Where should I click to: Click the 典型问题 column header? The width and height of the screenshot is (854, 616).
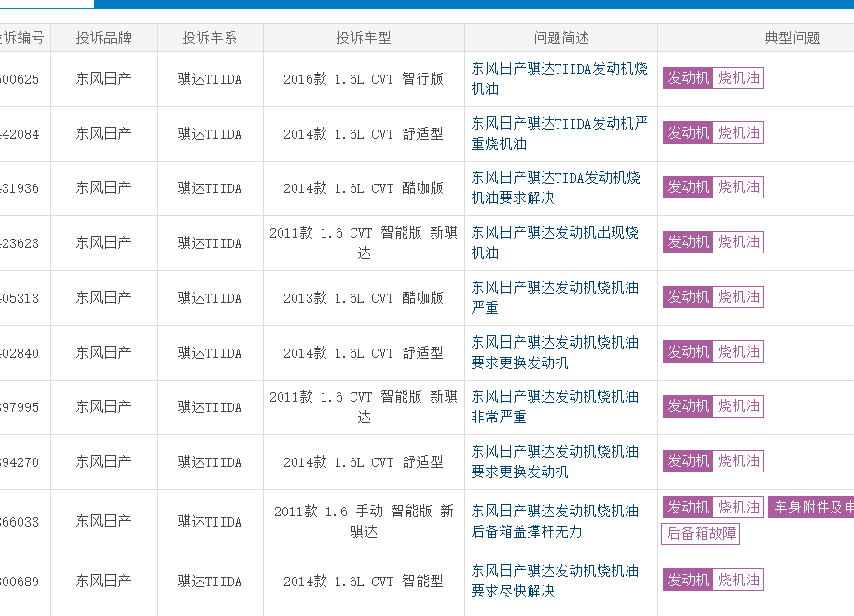[792, 37]
